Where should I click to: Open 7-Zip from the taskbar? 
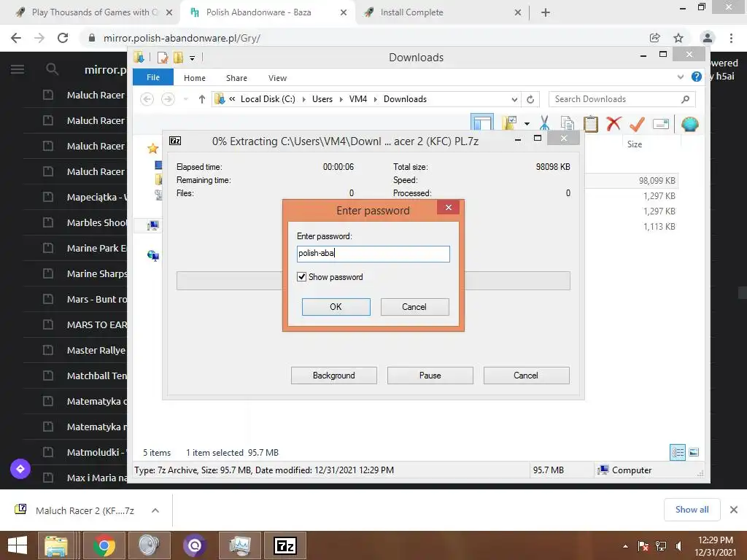(x=285, y=545)
